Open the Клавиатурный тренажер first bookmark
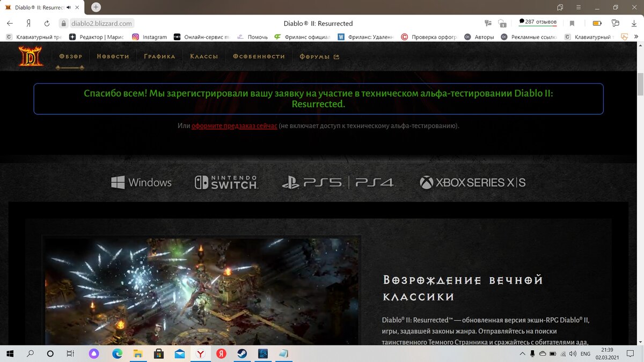This screenshot has width=644, height=362. point(34,37)
